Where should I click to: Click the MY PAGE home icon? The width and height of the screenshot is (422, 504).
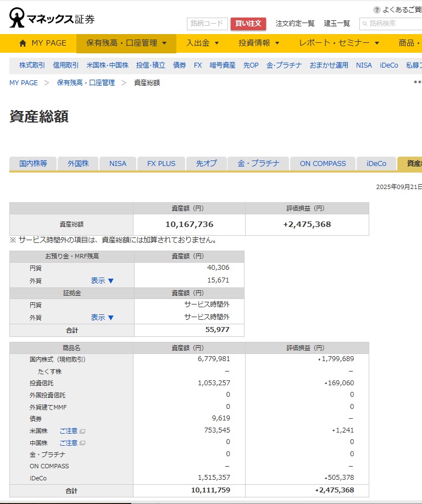click(x=23, y=43)
